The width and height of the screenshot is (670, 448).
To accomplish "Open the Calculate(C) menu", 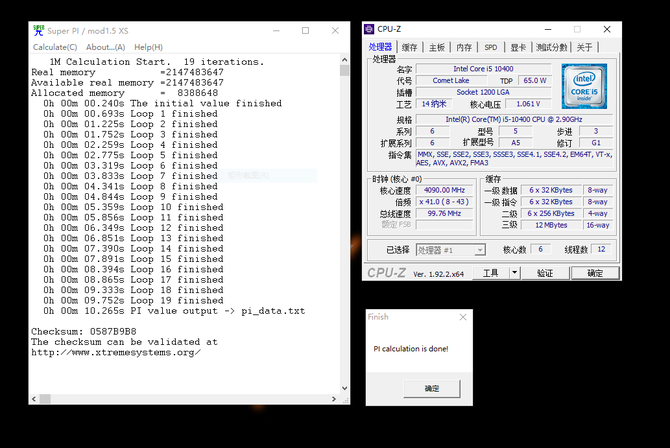I will [55, 47].
